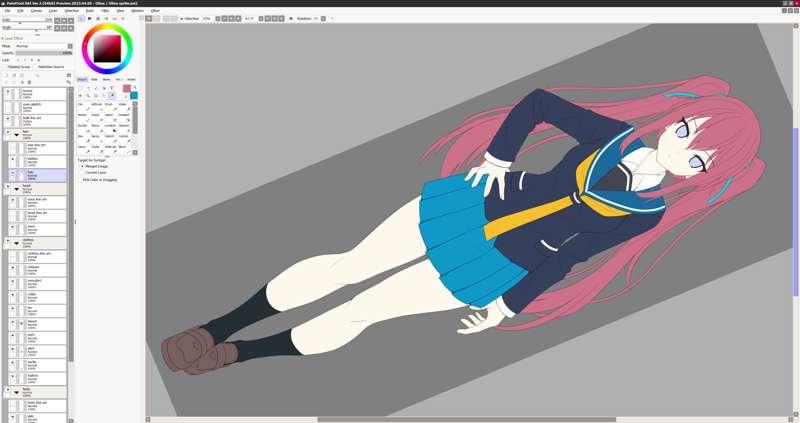Select Current Layer syringe target
800x423 pixels.
pyautogui.click(x=93, y=172)
